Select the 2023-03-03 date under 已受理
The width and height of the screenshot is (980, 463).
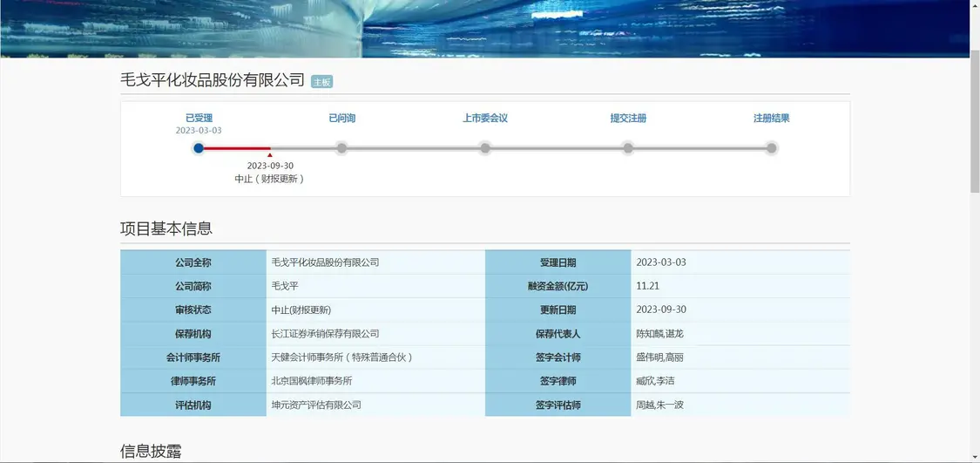(199, 130)
